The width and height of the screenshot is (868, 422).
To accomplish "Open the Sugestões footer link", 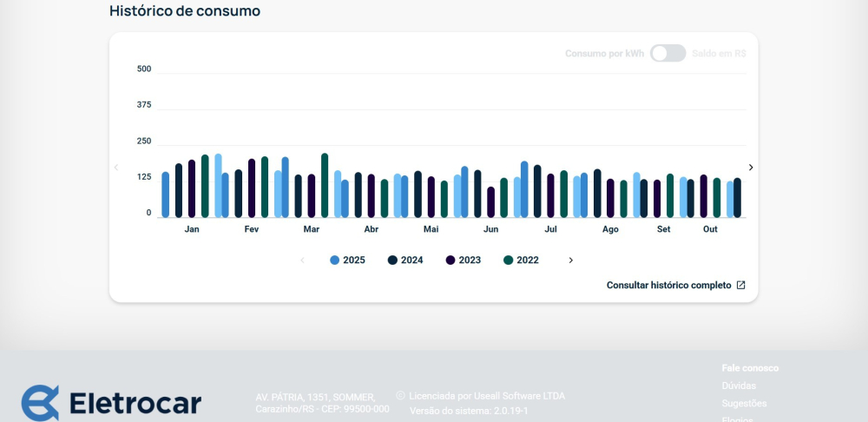I will [x=744, y=403].
